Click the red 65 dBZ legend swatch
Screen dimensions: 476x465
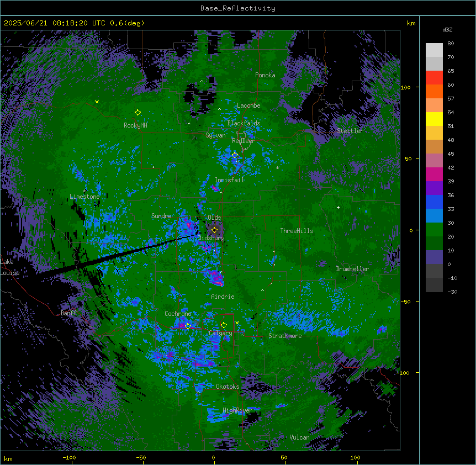(434, 78)
